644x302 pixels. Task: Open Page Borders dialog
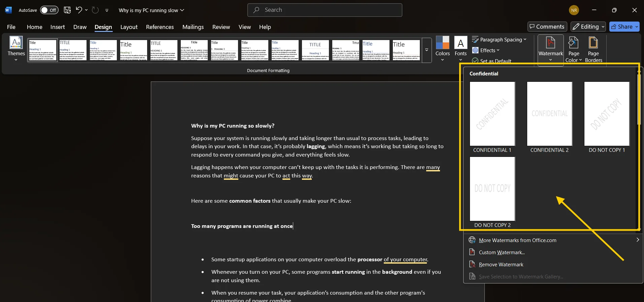coord(593,49)
